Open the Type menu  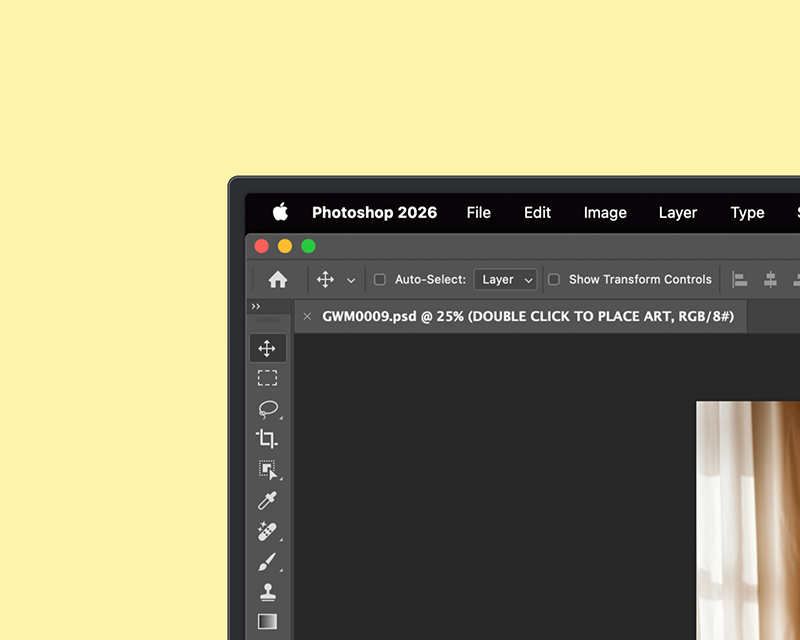point(747,213)
